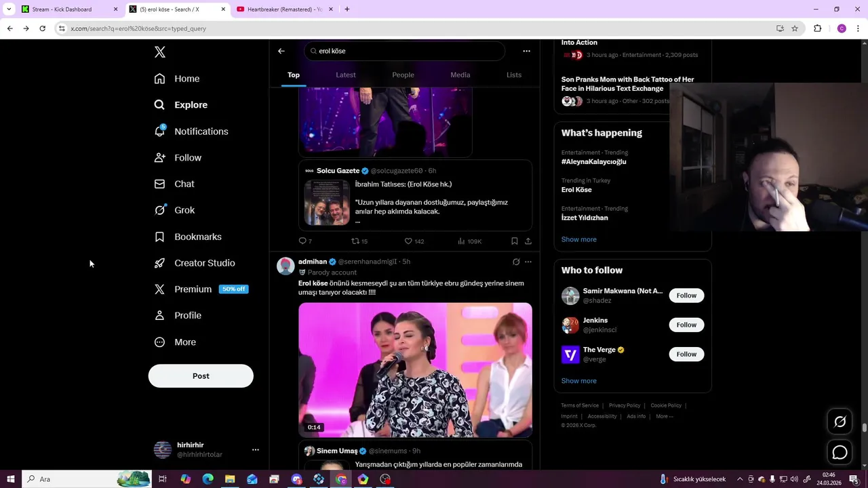Like the post with 142 likes
The width and height of the screenshot is (868, 488).
pos(414,241)
